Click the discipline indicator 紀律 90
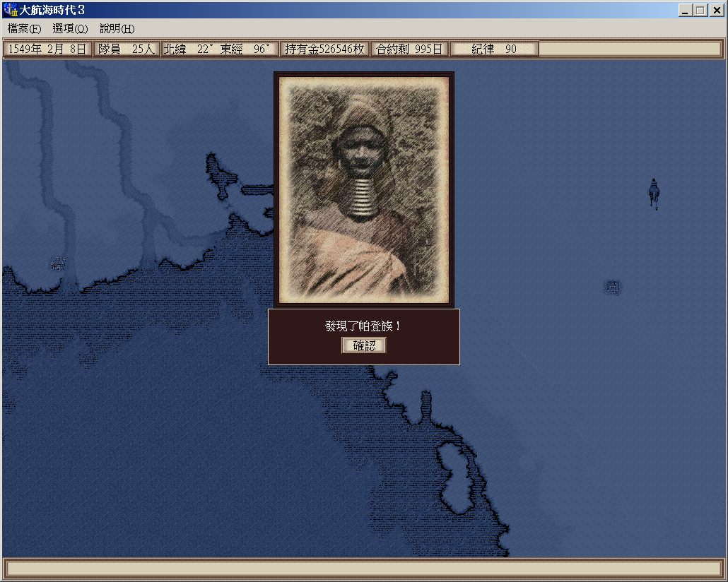The width and height of the screenshot is (728, 582). [494, 49]
